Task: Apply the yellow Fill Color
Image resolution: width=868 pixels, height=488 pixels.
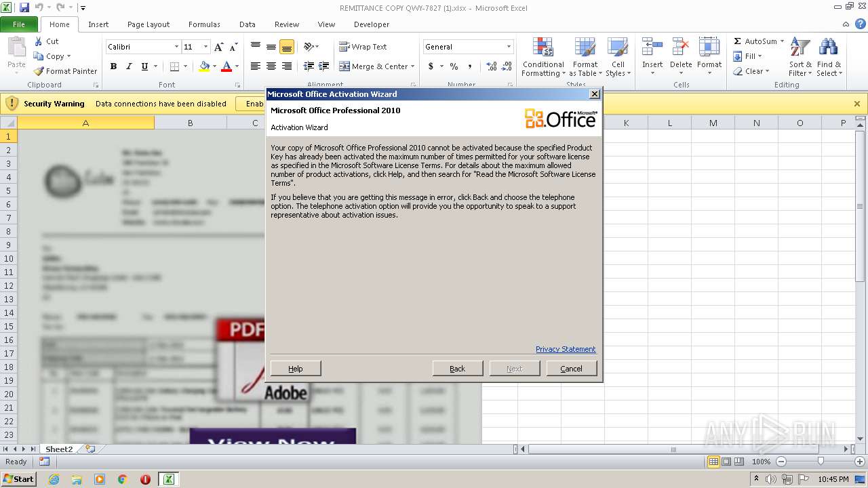Action: click(x=204, y=66)
